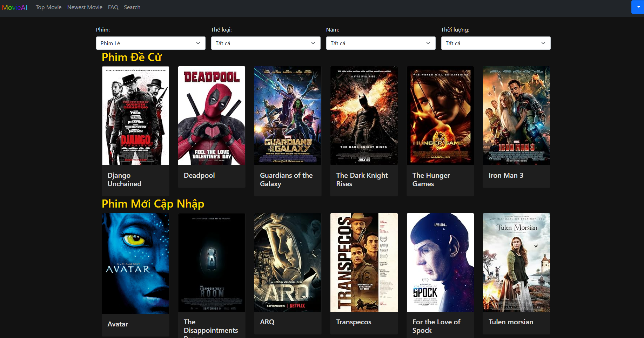Click the Tulen morsian title text

(511, 322)
